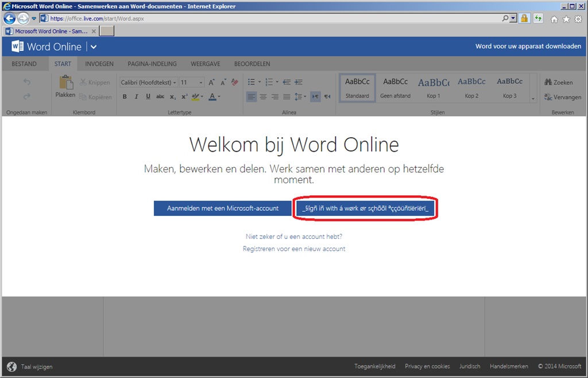The height and width of the screenshot is (378, 588).
Task: Toggle subscript formatting
Action: (x=172, y=97)
